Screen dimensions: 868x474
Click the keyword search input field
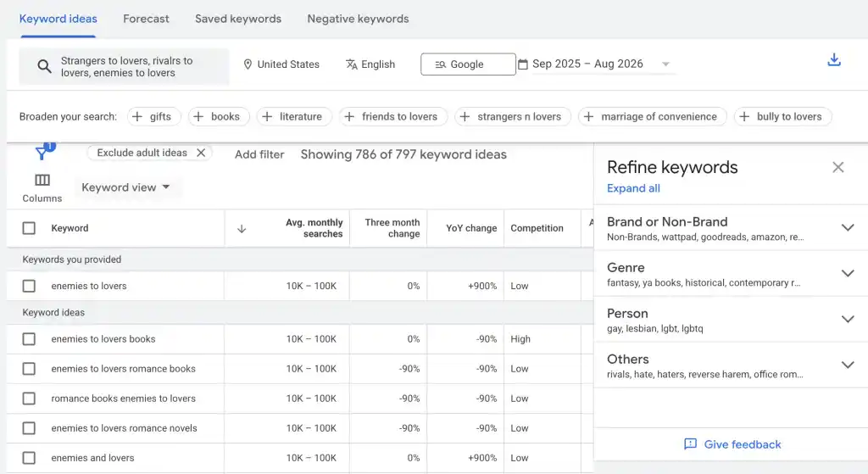[124, 66]
